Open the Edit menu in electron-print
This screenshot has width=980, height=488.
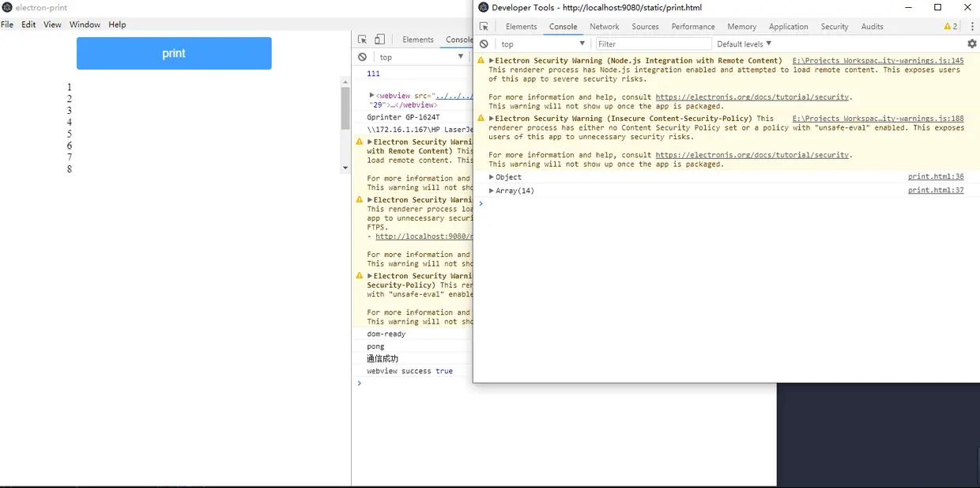point(28,25)
